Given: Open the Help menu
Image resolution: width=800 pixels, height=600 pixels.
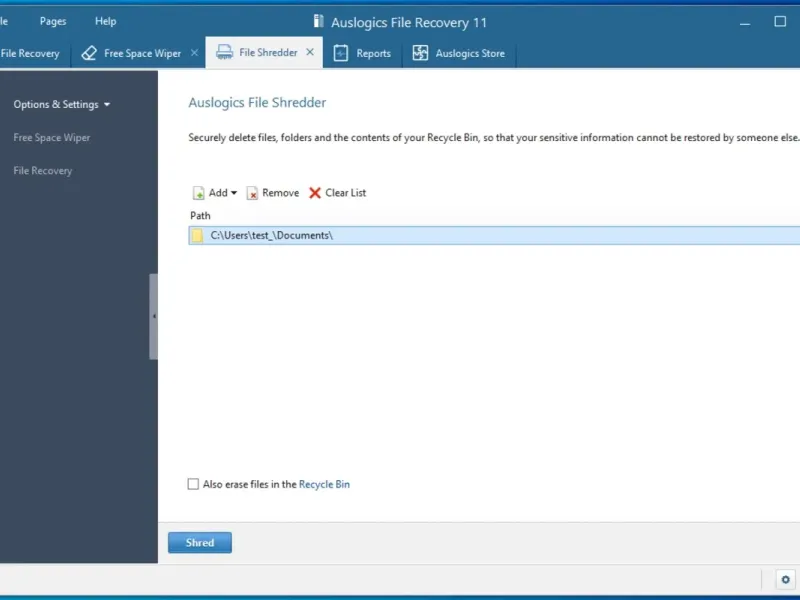Looking at the screenshot, I should [106, 21].
